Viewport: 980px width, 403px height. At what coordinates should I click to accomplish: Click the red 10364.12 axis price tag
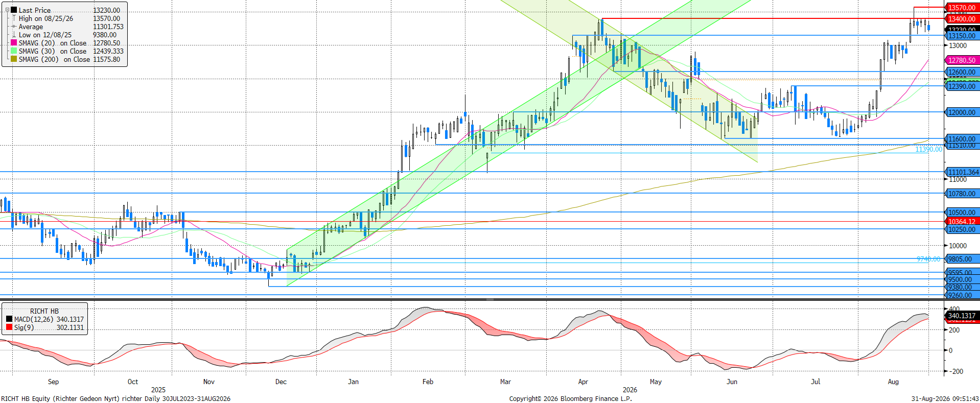(962, 222)
